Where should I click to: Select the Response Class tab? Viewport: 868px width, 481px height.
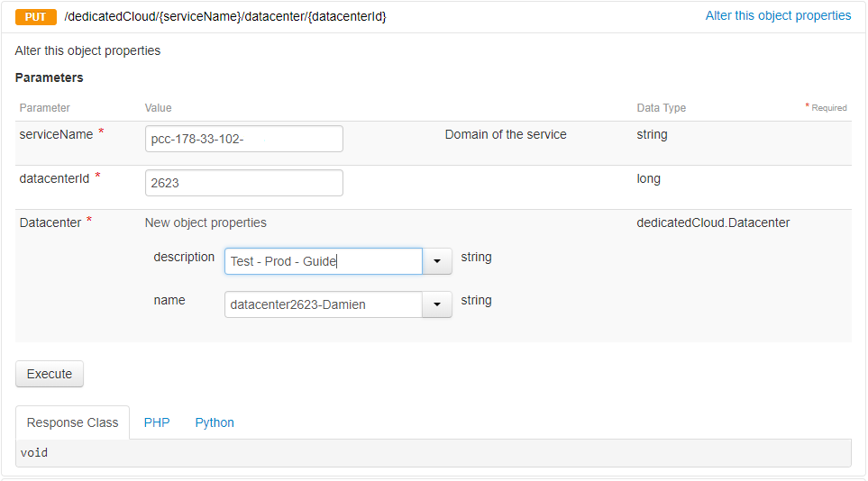(72, 422)
